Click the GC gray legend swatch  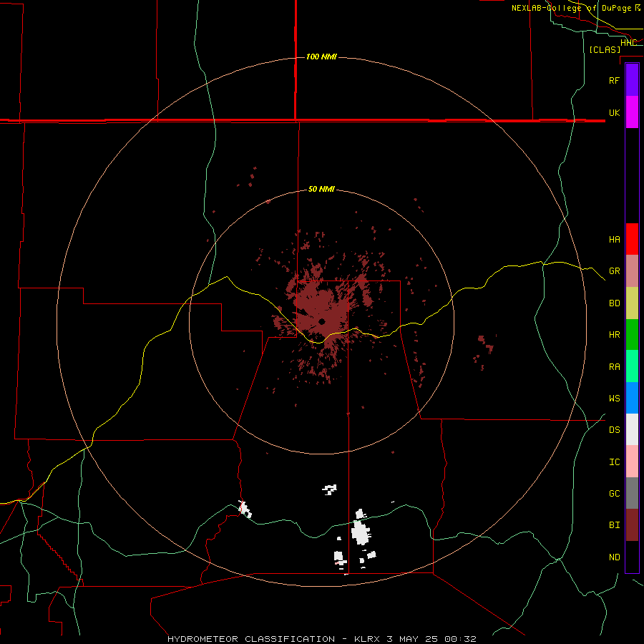pyautogui.click(x=632, y=493)
